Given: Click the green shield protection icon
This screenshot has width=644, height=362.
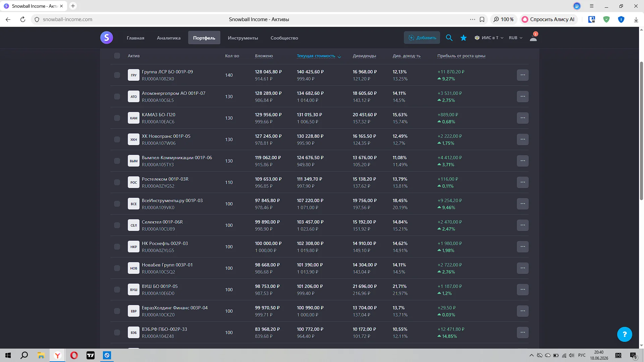Looking at the screenshot, I should coord(606,19).
